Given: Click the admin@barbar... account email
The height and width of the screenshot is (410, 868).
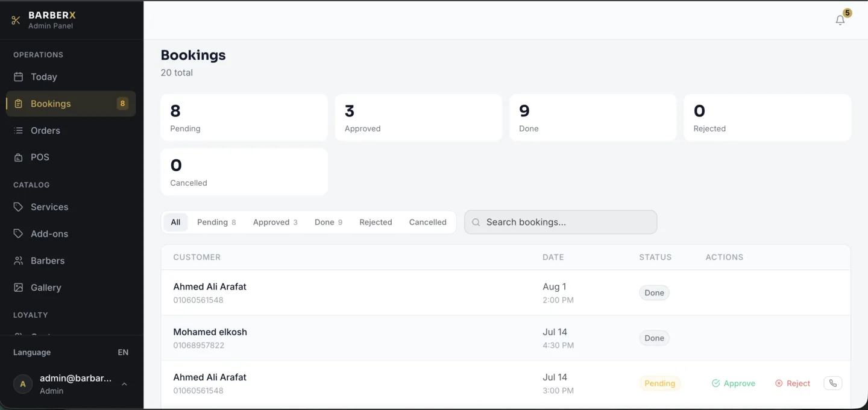Looking at the screenshot, I should point(75,378).
